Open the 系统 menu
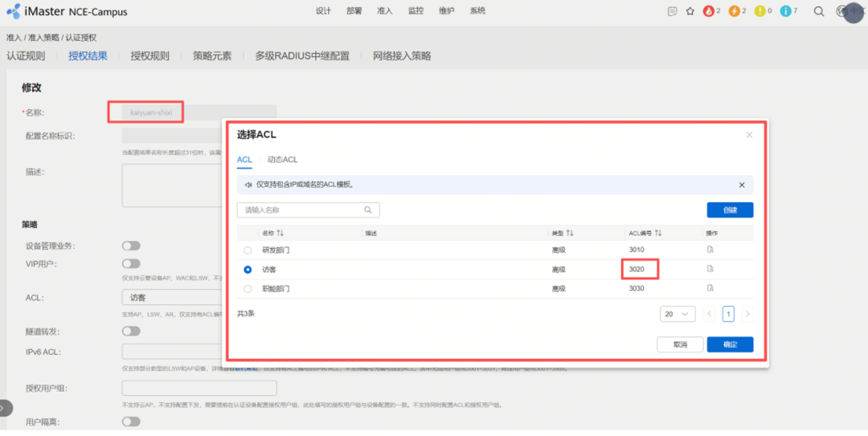 (477, 11)
